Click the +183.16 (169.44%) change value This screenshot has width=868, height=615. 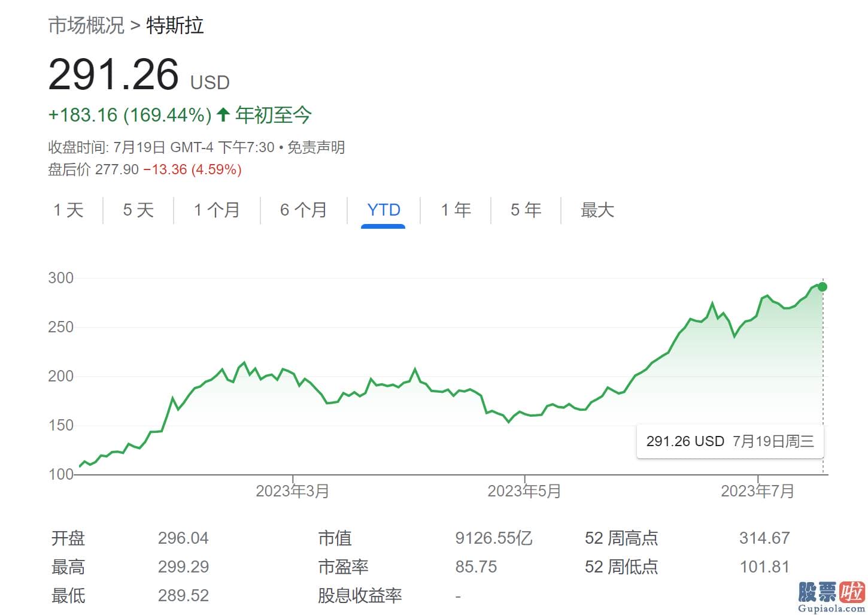click(x=130, y=114)
